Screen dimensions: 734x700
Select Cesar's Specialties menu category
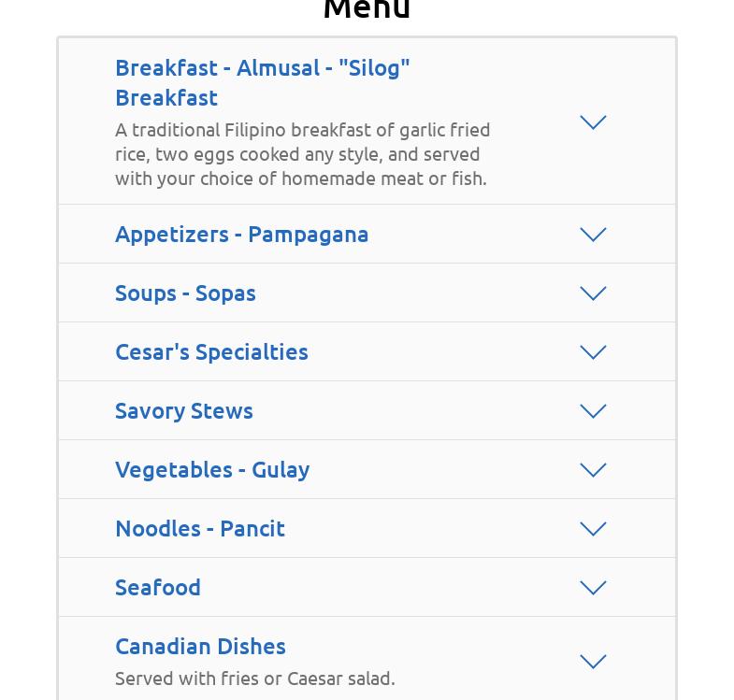tap(211, 351)
